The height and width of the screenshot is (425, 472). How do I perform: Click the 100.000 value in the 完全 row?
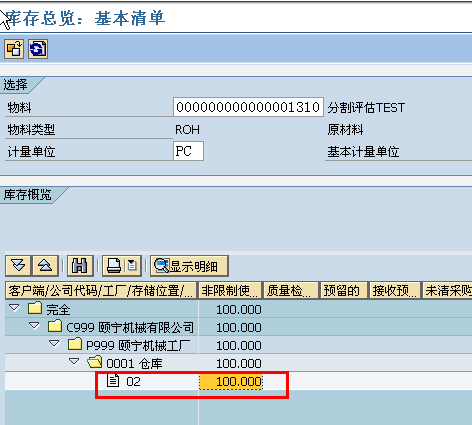[x=239, y=310]
